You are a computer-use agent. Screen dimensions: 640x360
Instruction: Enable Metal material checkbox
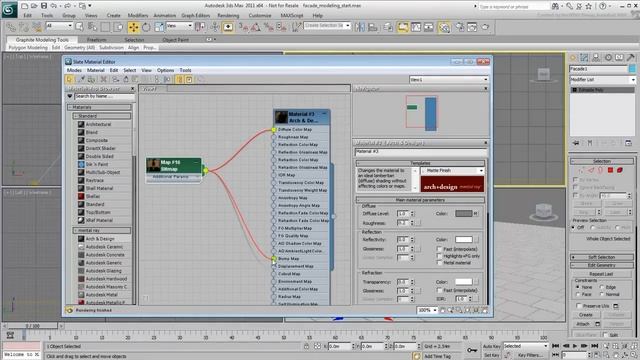439,263
